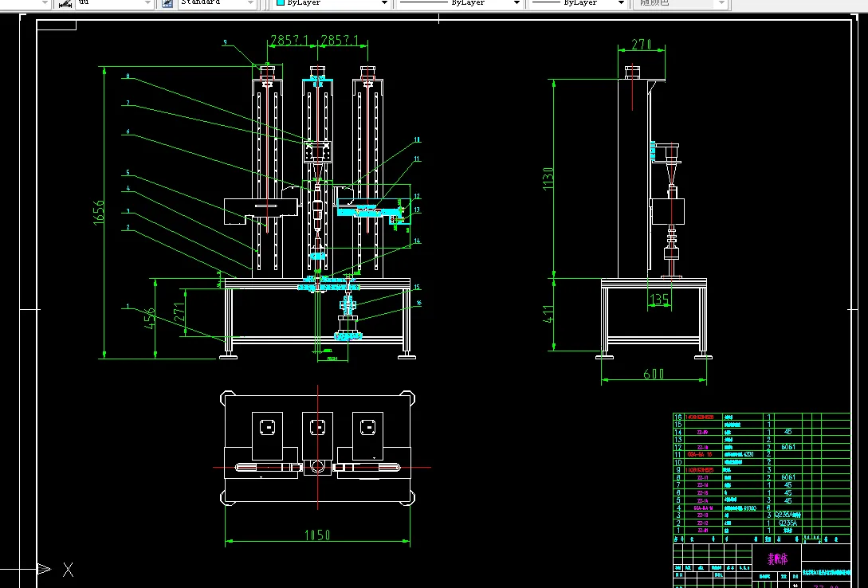Select the 456 vertical dimension text
Screen dimensions: 868x588
(150, 319)
